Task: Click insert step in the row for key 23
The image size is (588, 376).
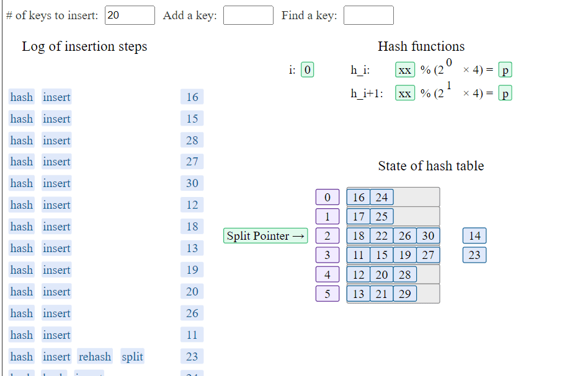Action: (56, 357)
